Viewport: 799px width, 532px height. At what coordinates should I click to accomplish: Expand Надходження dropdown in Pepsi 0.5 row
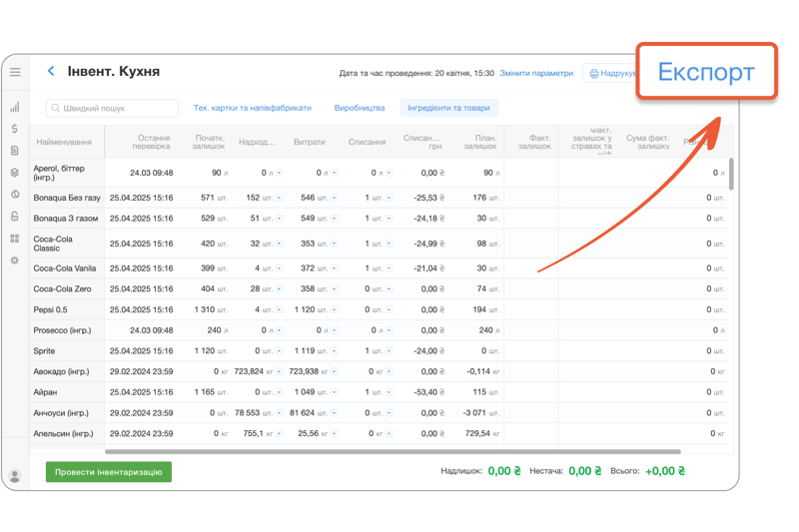280,309
